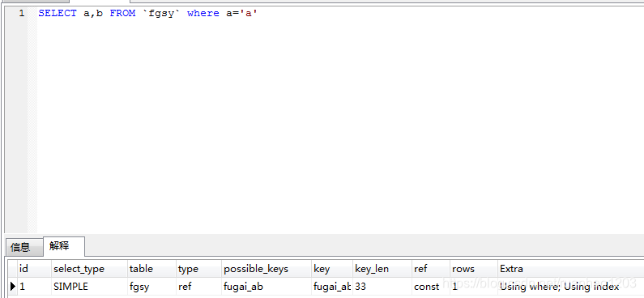This screenshot has width=644, height=298.
Task: Click the Extra column header
Action: (571, 269)
